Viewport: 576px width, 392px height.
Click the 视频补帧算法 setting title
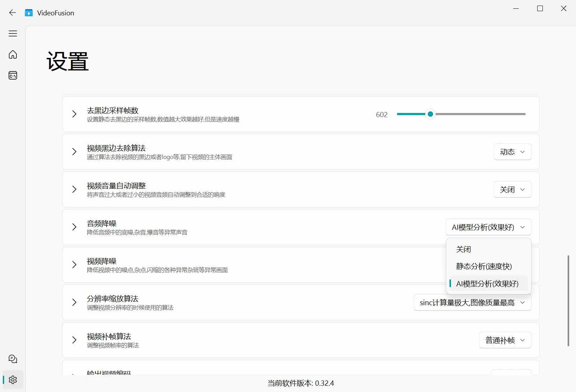[x=109, y=336]
